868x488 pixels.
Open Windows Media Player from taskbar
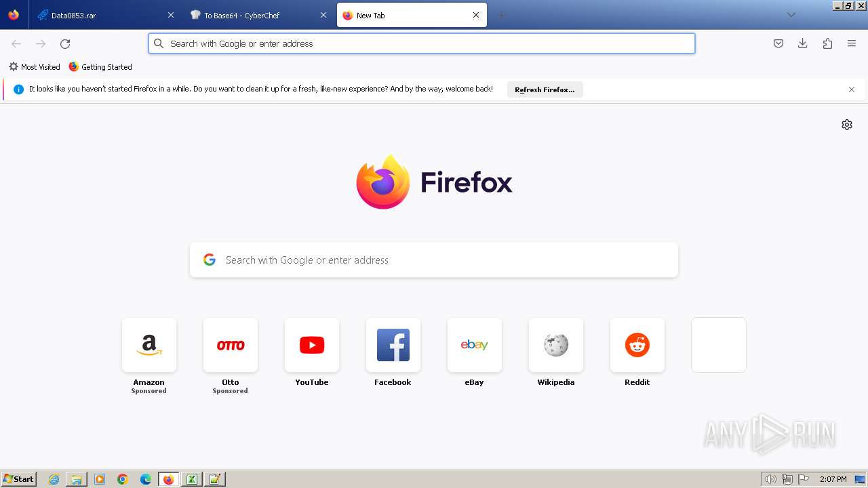[100, 479]
